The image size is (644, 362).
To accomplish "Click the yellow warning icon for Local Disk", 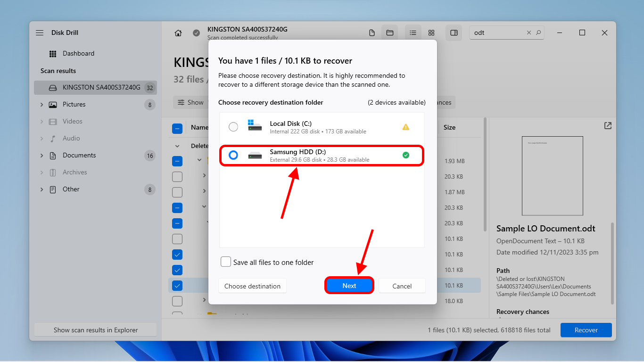I will [x=405, y=127].
